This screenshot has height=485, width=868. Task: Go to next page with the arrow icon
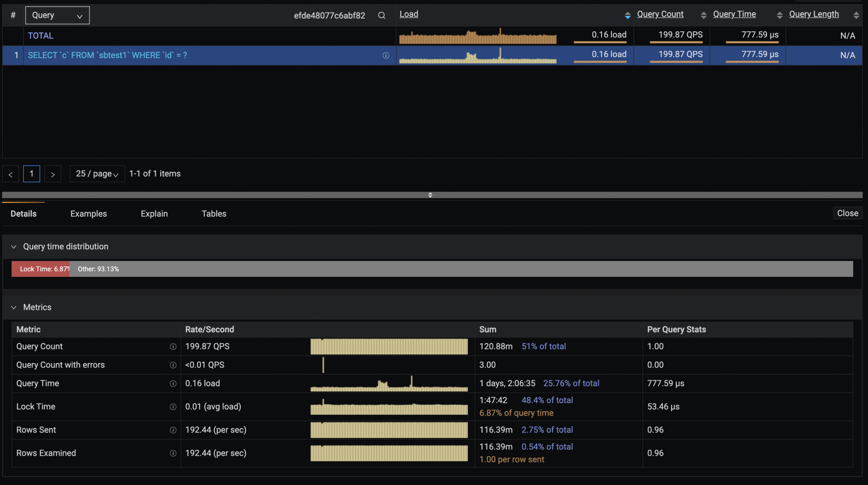coord(53,174)
